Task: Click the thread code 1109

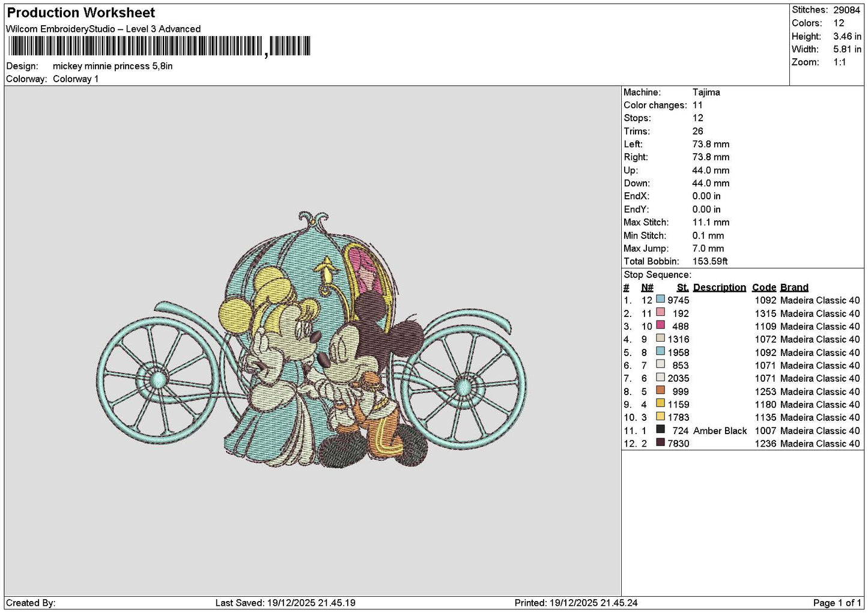Action: click(766, 327)
